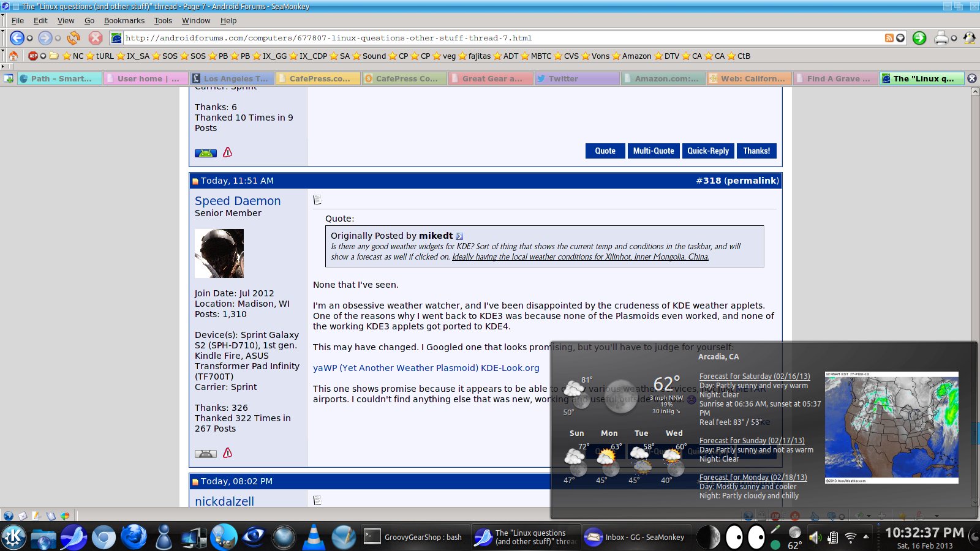
Task: Click the Print icon in the toolbar
Action: [x=941, y=38]
